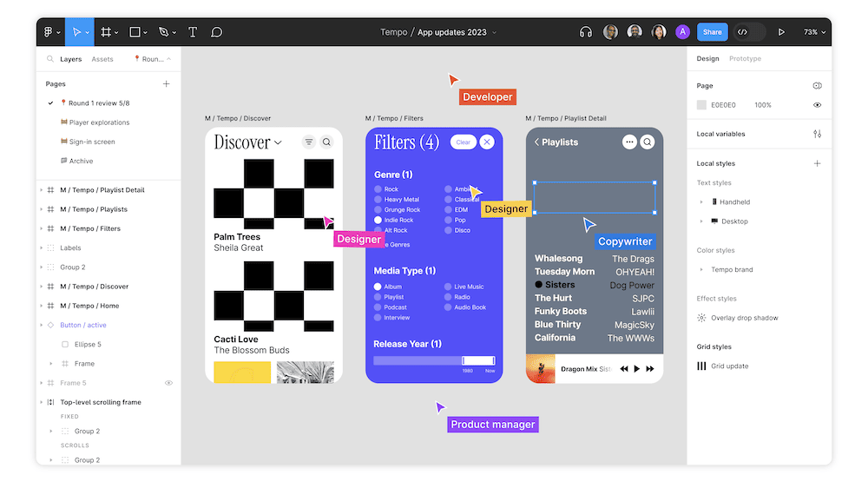Search layers with the magnifier icon

[50, 59]
